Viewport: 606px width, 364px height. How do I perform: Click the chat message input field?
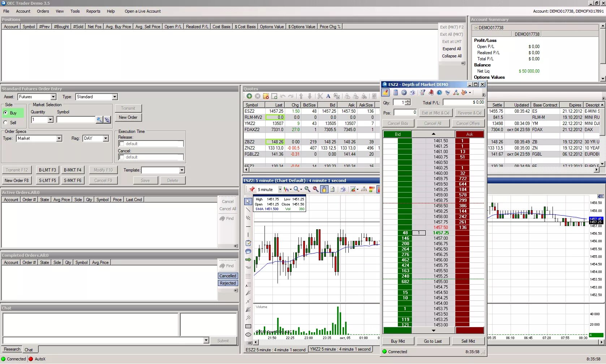103,340
